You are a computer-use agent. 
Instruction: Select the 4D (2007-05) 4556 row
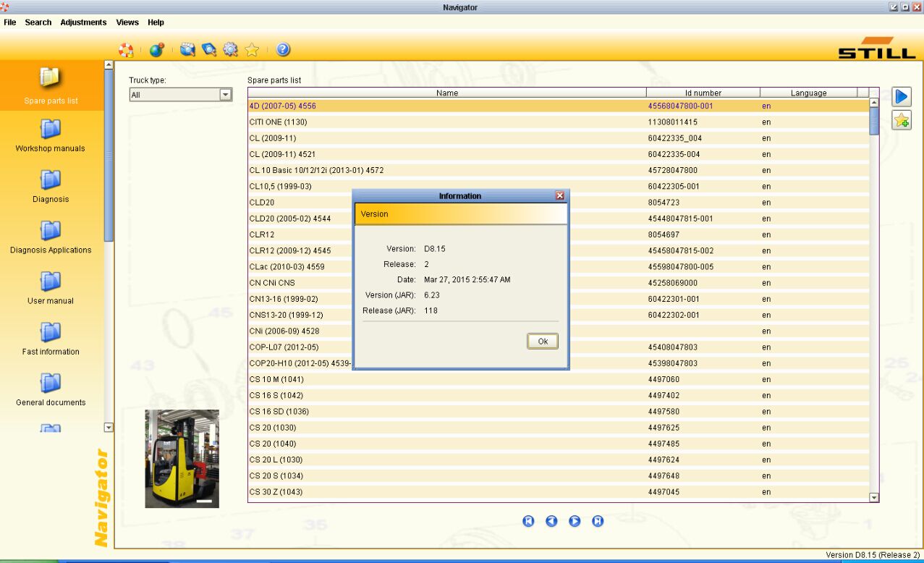pyautogui.click(x=558, y=106)
